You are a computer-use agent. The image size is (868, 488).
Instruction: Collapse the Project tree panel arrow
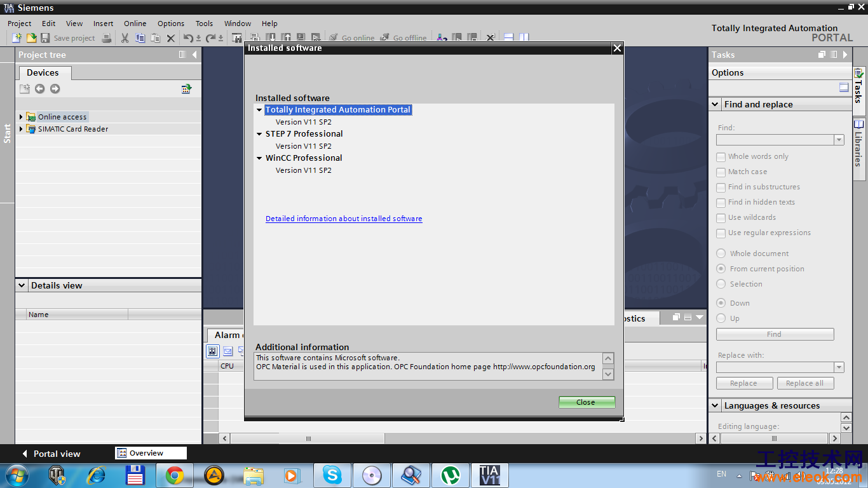tap(194, 55)
